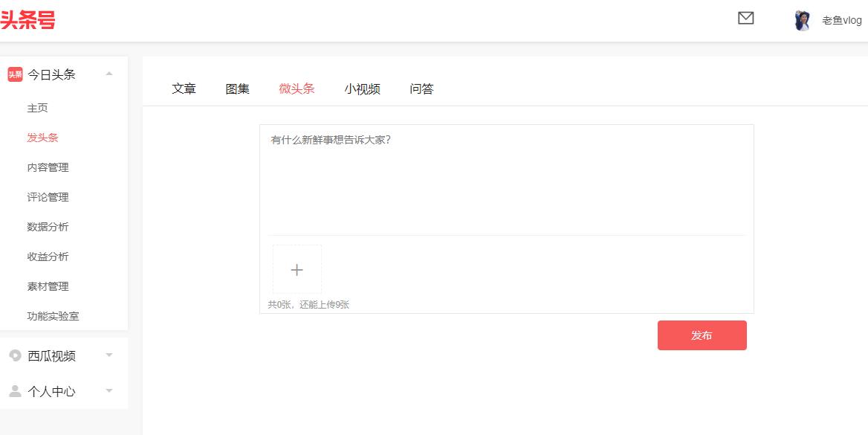Click the 发布 publish button
This screenshot has height=435, width=868.
[702, 335]
